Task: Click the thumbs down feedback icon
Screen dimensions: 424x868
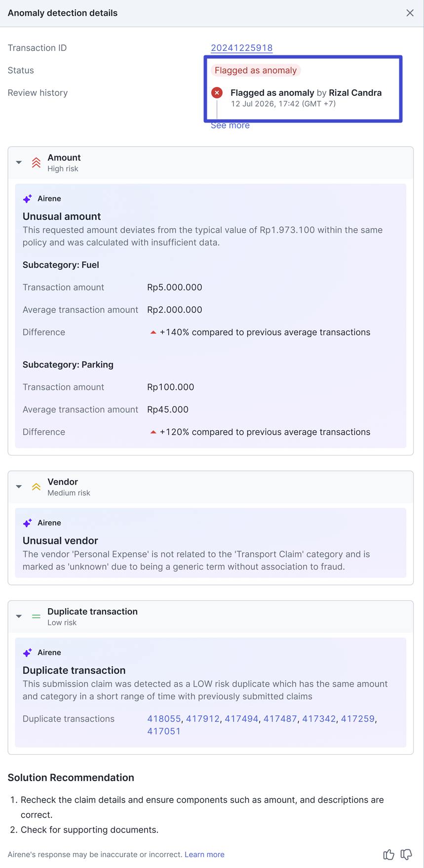Action: pyautogui.click(x=406, y=854)
